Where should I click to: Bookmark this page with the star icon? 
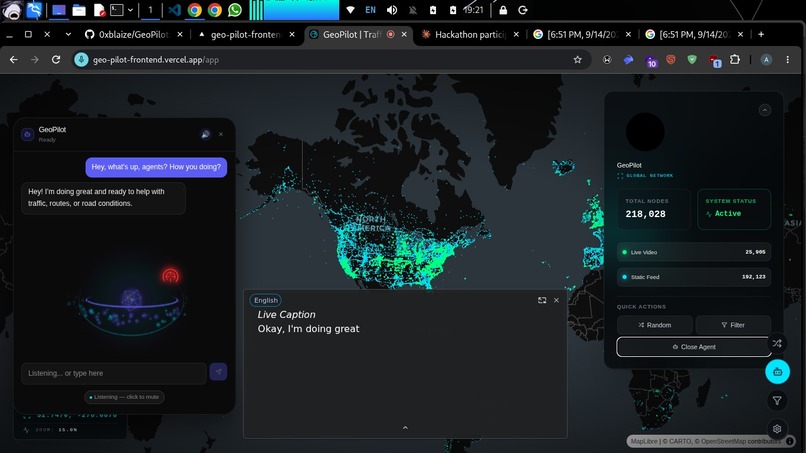pos(578,60)
